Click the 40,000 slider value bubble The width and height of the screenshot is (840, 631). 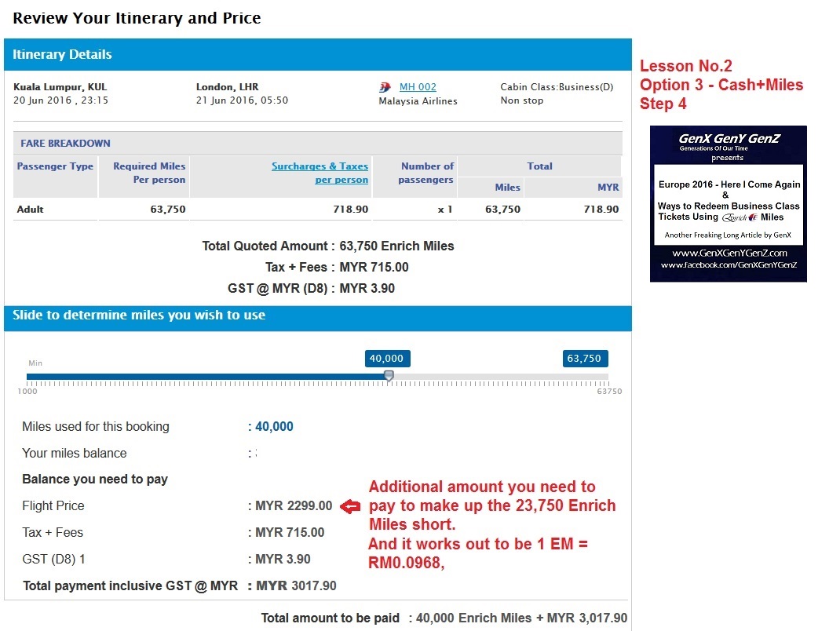click(x=386, y=359)
